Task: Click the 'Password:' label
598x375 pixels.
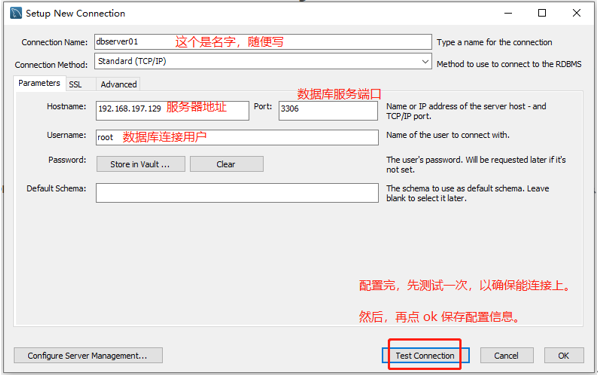Action: [x=67, y=160]
